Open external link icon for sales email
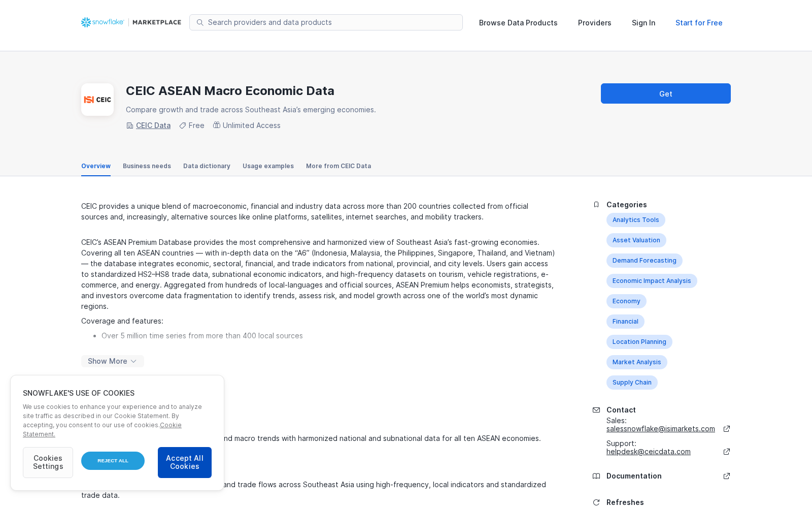Image resolution: width=812 pixels, height=508 pixels. [x=727, y=429]
